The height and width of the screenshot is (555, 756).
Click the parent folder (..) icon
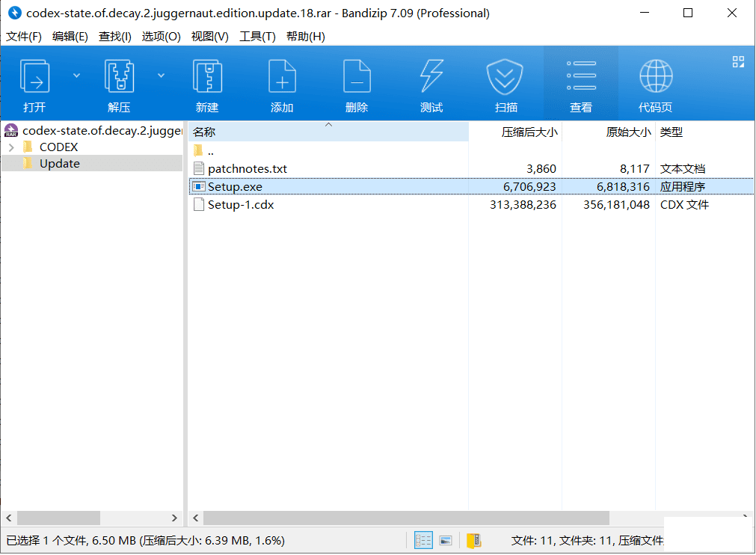198,150
